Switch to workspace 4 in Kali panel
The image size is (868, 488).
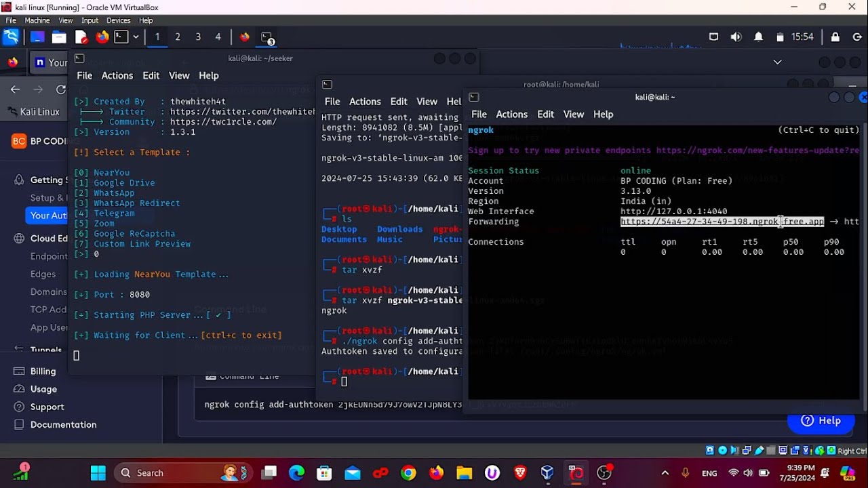pos(218,37)
